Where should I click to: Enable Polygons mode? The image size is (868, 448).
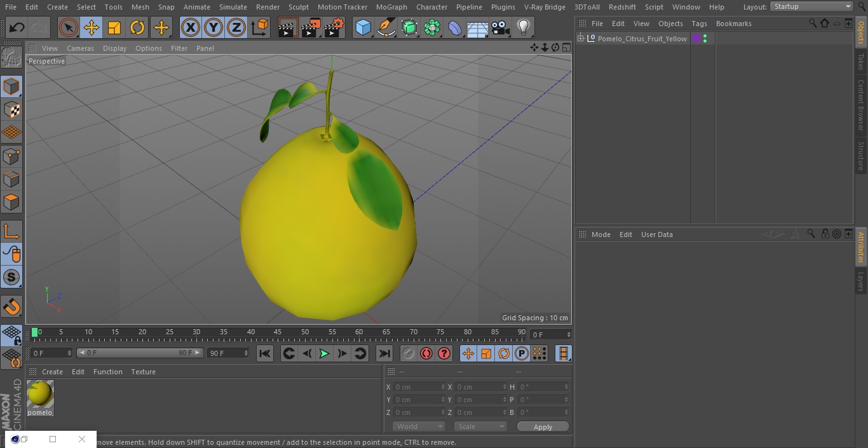[11, 202]
